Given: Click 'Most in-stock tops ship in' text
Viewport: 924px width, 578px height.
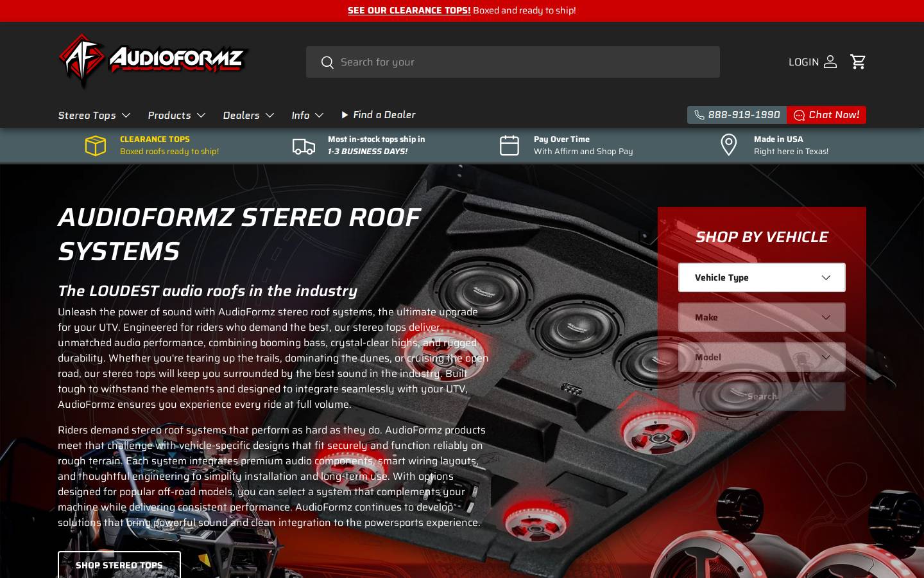Looking at the screenshot, I should point(376,139).
